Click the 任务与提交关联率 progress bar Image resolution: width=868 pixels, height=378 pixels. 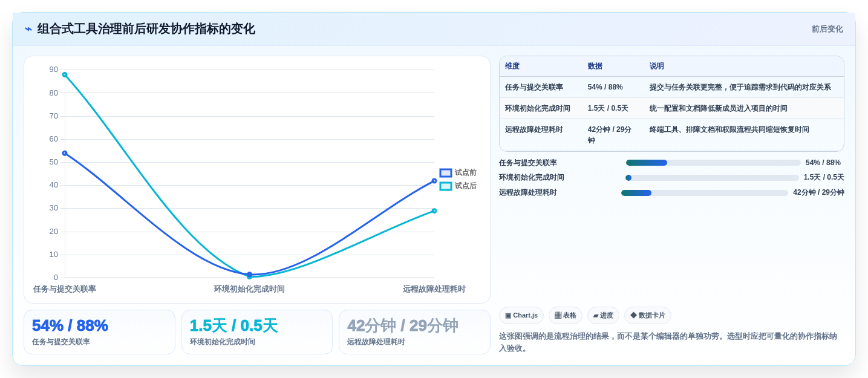tap(713, 163)
